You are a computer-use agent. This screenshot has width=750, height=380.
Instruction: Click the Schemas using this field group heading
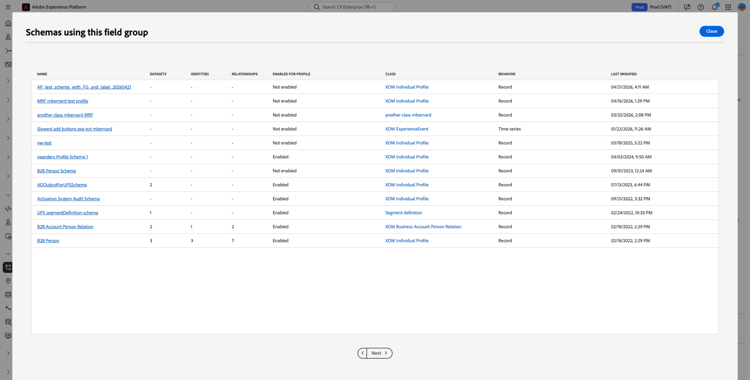coord(87,33)
